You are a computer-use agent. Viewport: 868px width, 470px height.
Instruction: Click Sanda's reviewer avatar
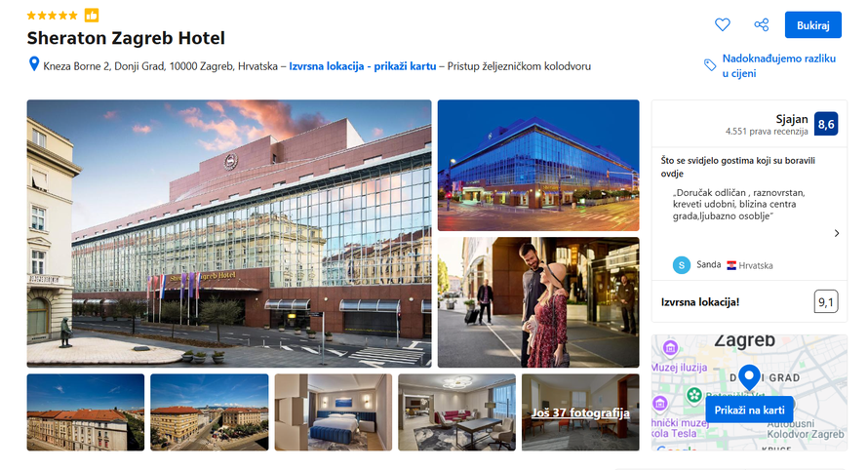682,265
